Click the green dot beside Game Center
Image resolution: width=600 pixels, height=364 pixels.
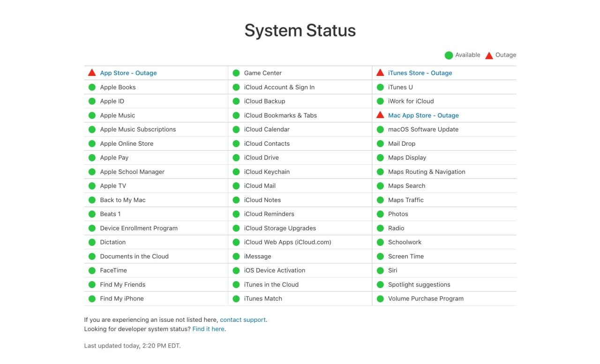(x=236, y=73)
